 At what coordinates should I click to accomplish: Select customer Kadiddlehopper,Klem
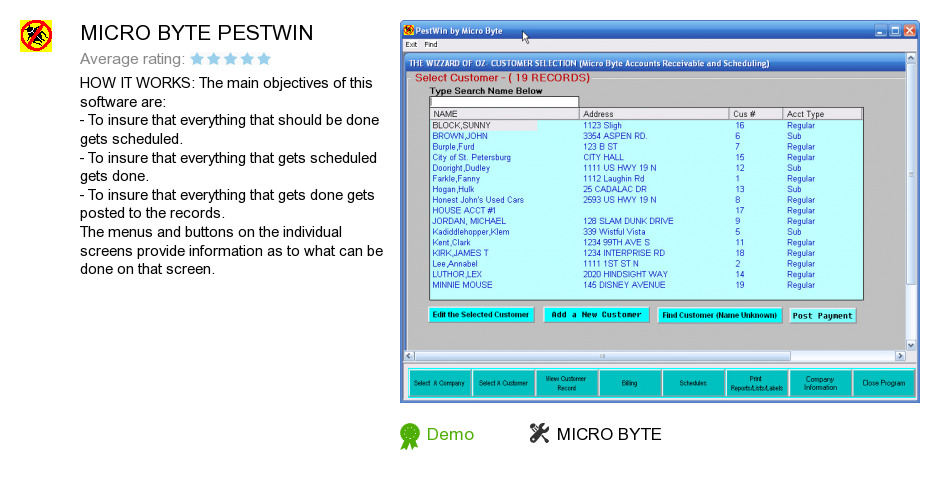(471, 232)
